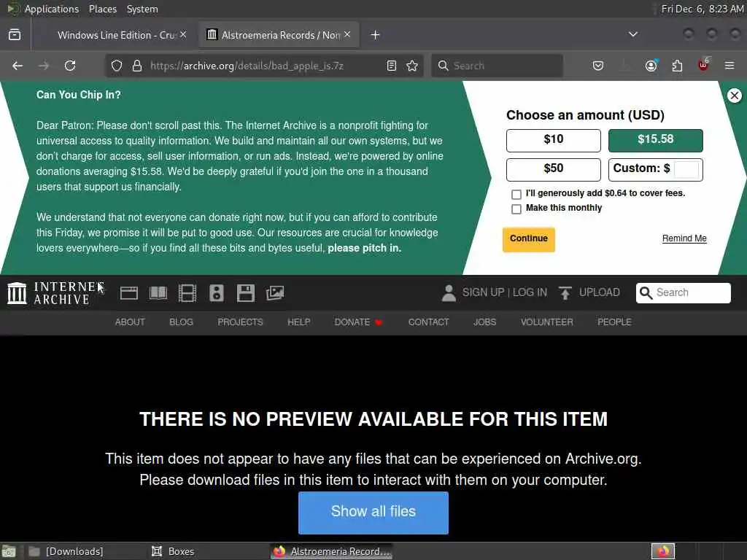The image size is (747, 560).
Task: Click the archive search magnifier icon
Action: click(x=646, y=293)
